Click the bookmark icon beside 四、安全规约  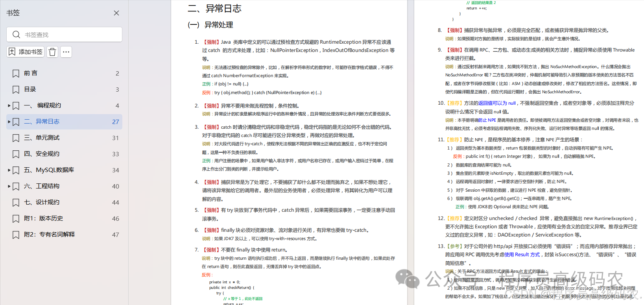pyautogui.click(x=16, y=154)
